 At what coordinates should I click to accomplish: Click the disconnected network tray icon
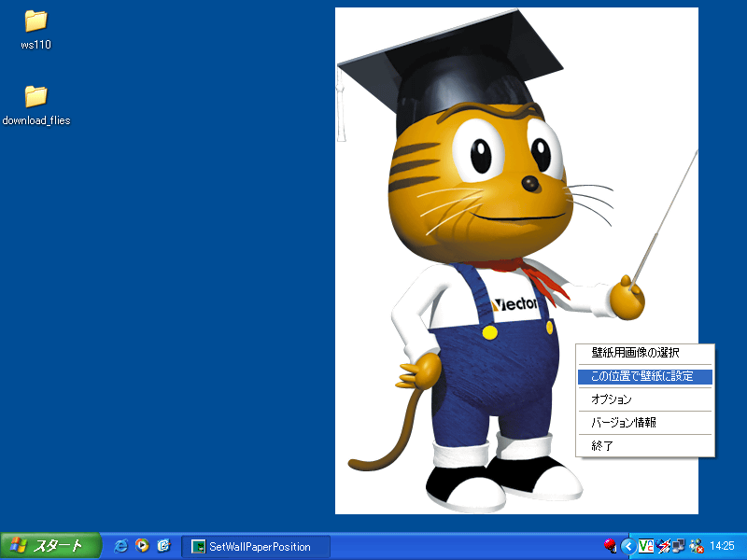coord(663,546)
